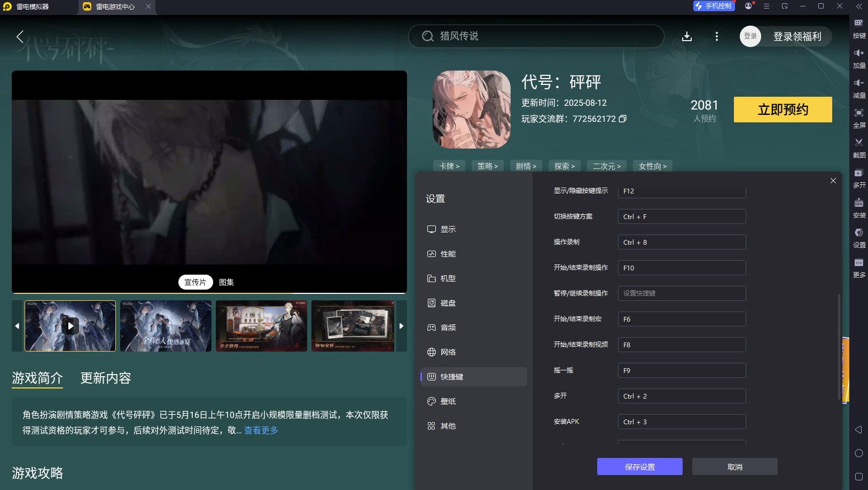Switch to the 图集 tab
868x490 pixels.
(226, 282)
